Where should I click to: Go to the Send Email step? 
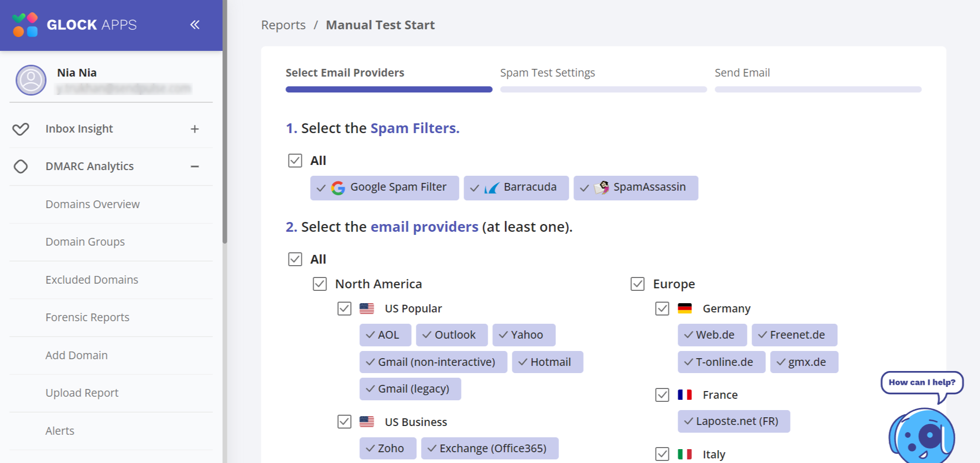pyautogui.click(x=742, y=73)
